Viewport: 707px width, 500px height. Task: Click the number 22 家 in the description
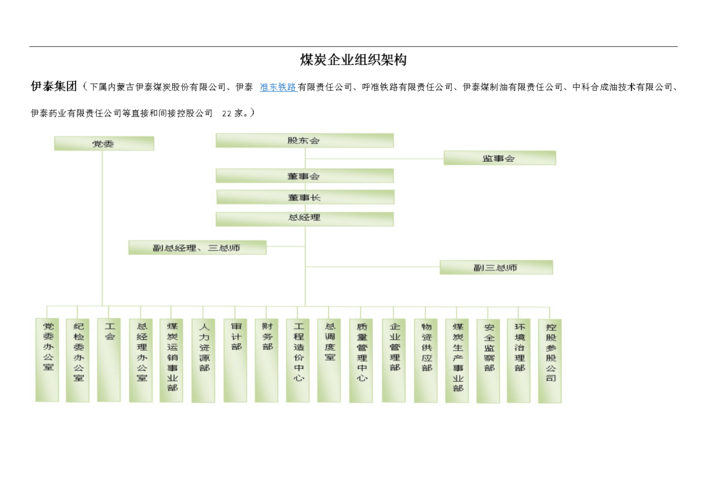pyautogui.click(x=233, y=114)
